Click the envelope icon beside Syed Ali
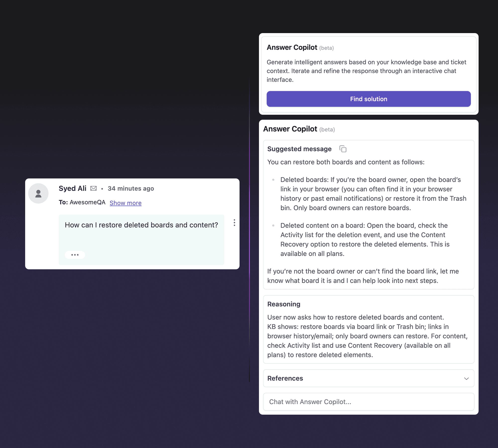Viewport: 498px width, 448px height. (x=93, y=188)
